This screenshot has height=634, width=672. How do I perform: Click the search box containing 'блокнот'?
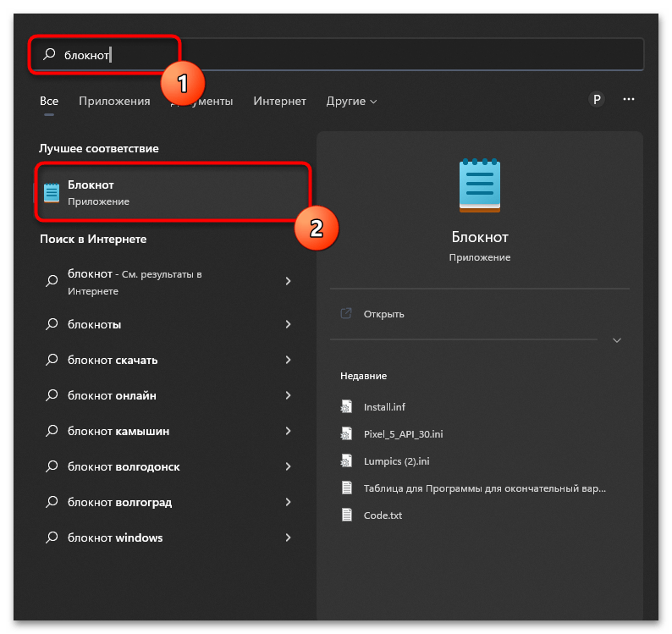(337, 54)
